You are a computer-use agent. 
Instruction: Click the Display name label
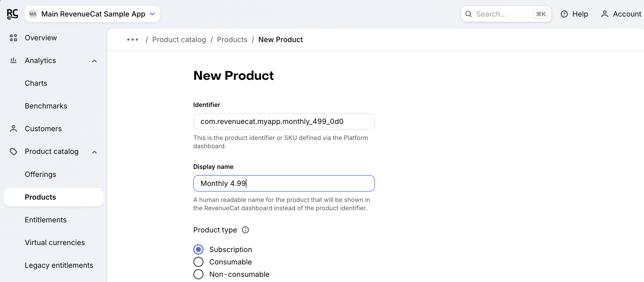(213, 167)
